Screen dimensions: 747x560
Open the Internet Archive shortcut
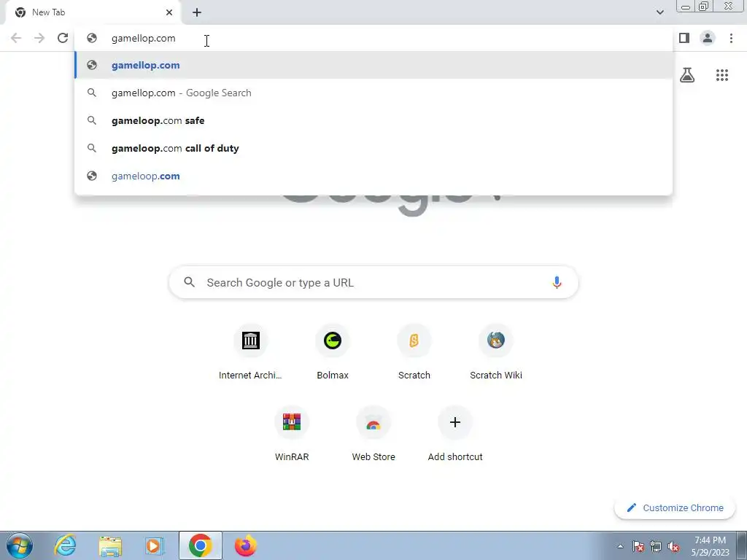point(251,352)
